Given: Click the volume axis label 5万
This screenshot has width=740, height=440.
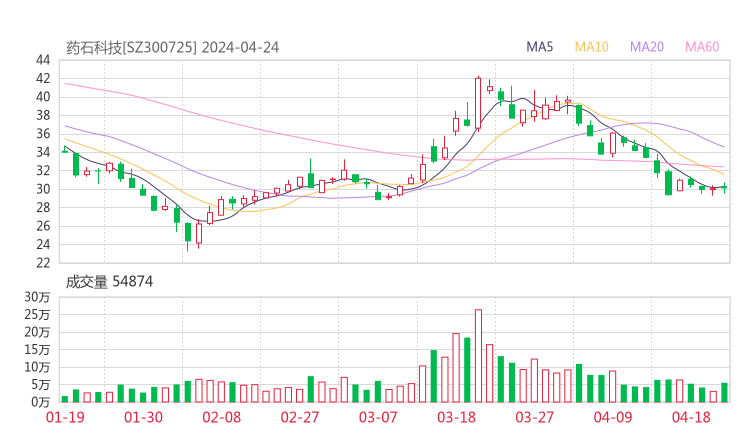Looking at the screenshot, I should [x=41, y=385].
